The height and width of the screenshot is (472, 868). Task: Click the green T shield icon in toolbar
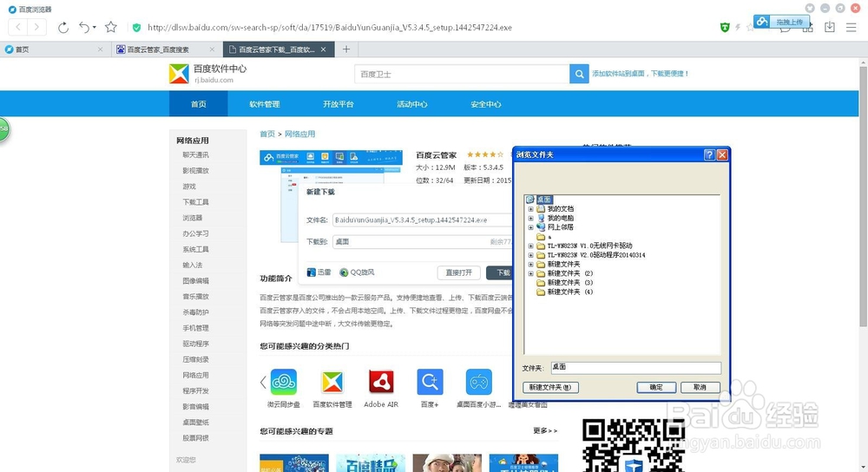725,27
